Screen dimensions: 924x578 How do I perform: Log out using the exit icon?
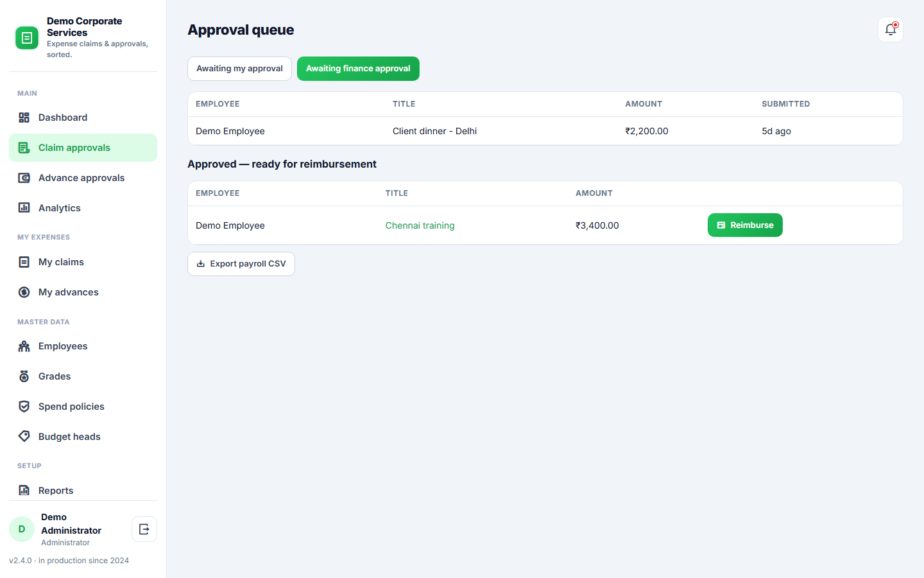coord(144,529)
